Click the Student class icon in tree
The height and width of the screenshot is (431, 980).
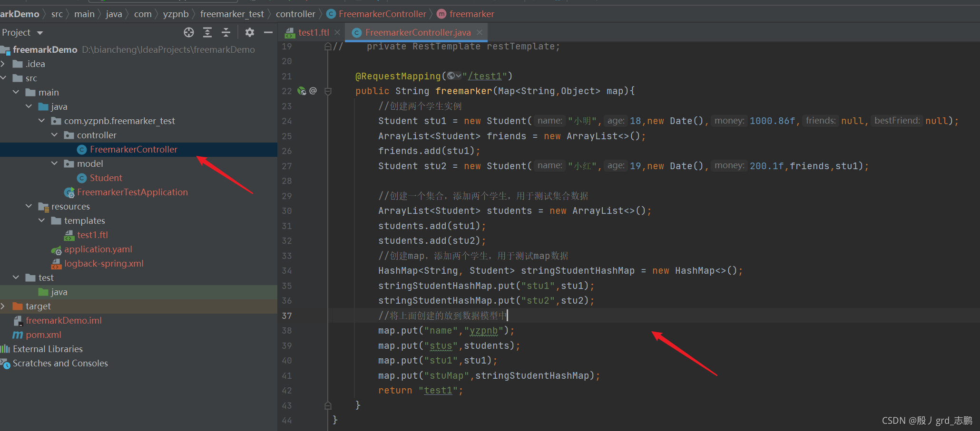click(82, 178)
